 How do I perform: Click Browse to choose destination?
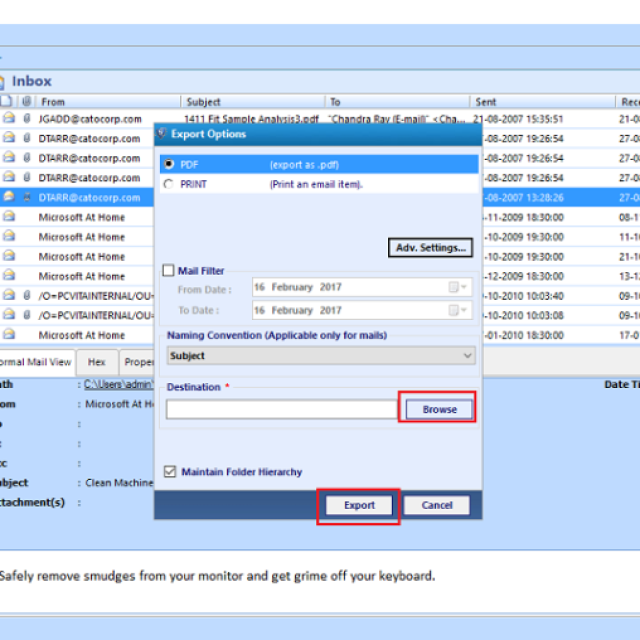[439, 409]
